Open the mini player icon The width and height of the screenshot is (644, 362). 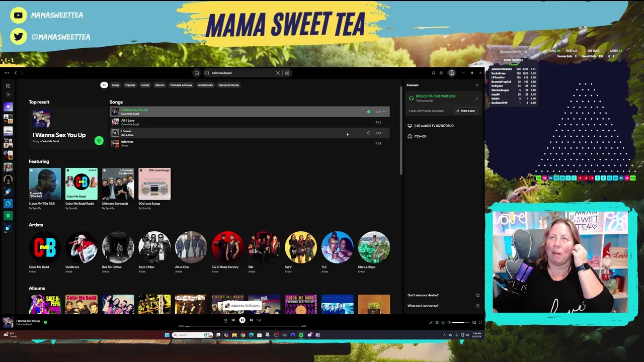(x=474, y=322)
